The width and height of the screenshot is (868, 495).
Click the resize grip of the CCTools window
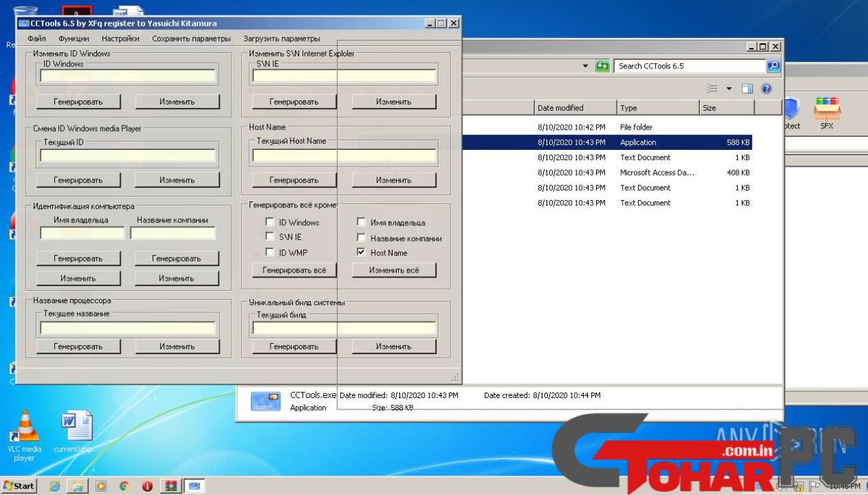coord(456,378)
